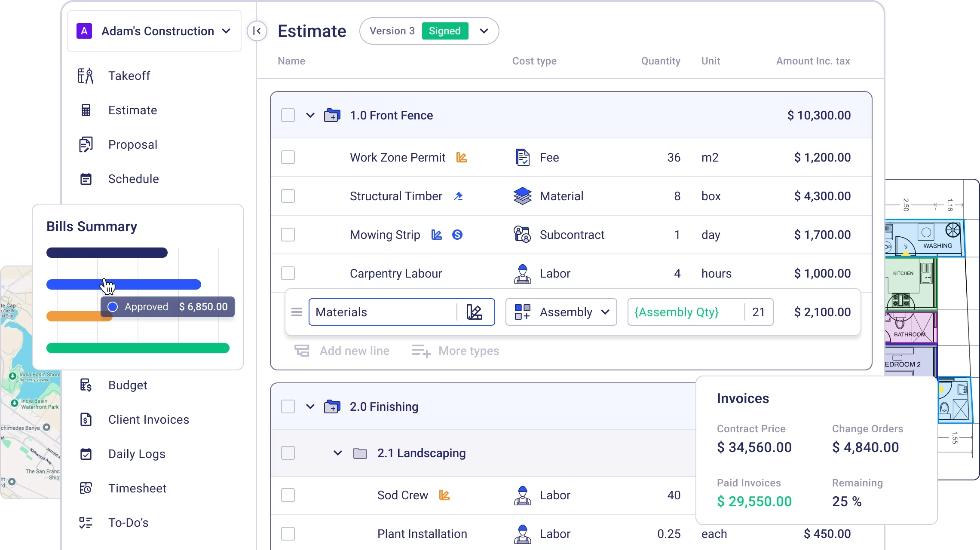This screenshot has height=550, width=980.
Task: Click the Material layers icon
Action: (522, 196)
